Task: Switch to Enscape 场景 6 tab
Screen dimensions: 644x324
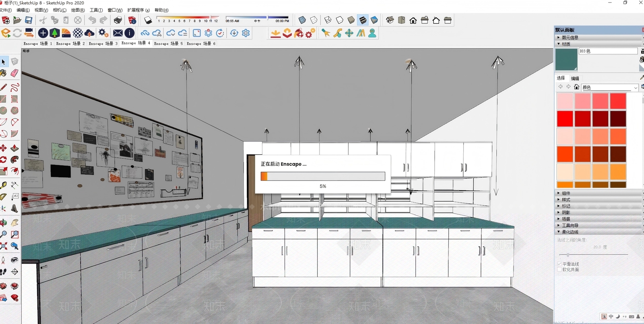Action: (201, 44)
